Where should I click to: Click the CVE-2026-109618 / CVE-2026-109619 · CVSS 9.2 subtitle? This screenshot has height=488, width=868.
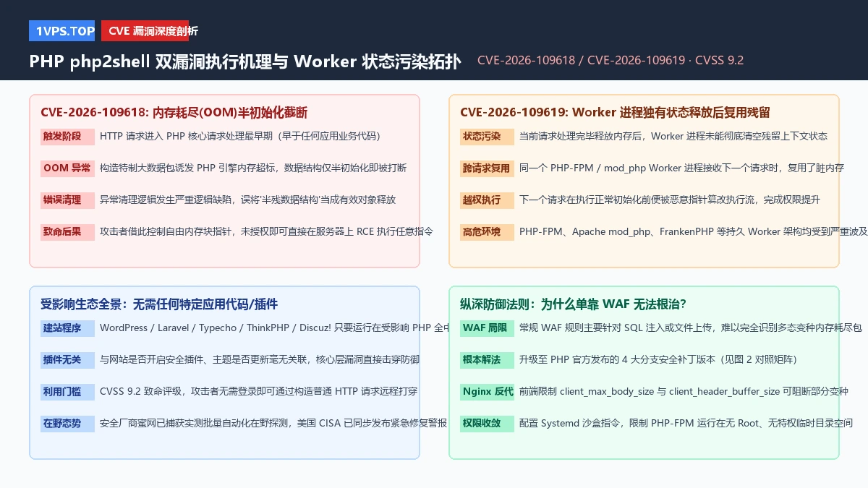tap(610, 61)
